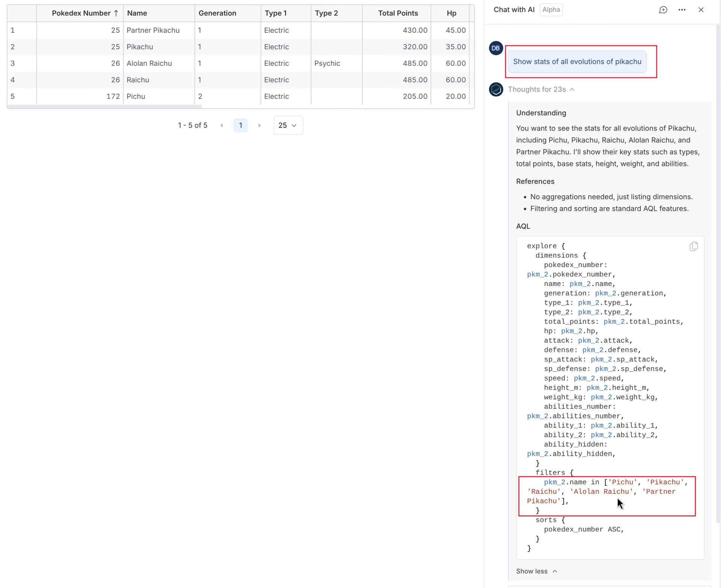
Task: Sort by the Name column header
Action: pyautogui.click(x=137, y=13)
